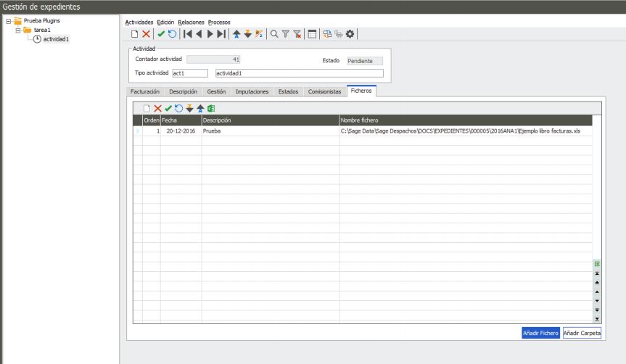Switch to the Imputaciones tab
Viewport: 626px width, 364px height.
click(252, 92)
